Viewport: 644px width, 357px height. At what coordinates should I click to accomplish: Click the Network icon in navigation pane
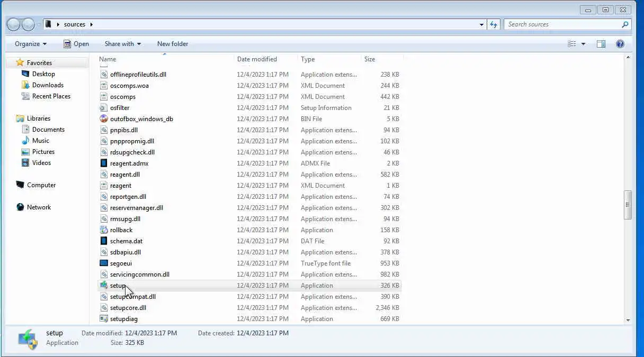pos(20,207)
